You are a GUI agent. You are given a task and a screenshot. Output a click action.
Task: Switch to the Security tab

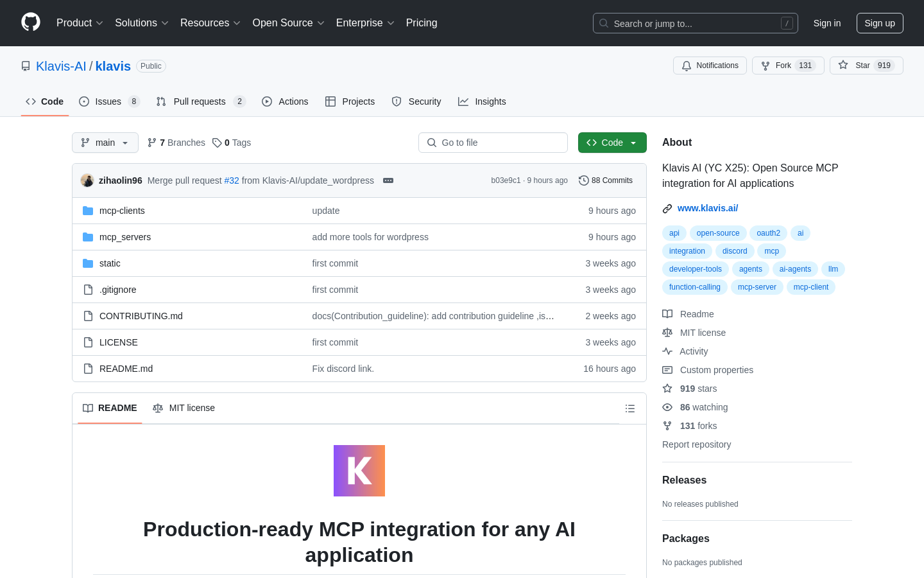[x=416, y=101]
